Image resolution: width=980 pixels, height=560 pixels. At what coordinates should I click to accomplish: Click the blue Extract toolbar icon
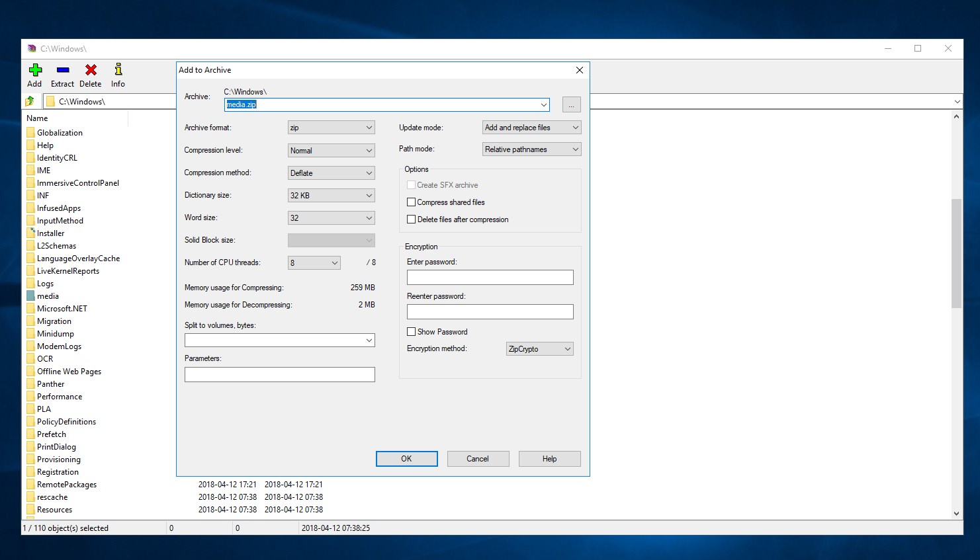(63, 70)
